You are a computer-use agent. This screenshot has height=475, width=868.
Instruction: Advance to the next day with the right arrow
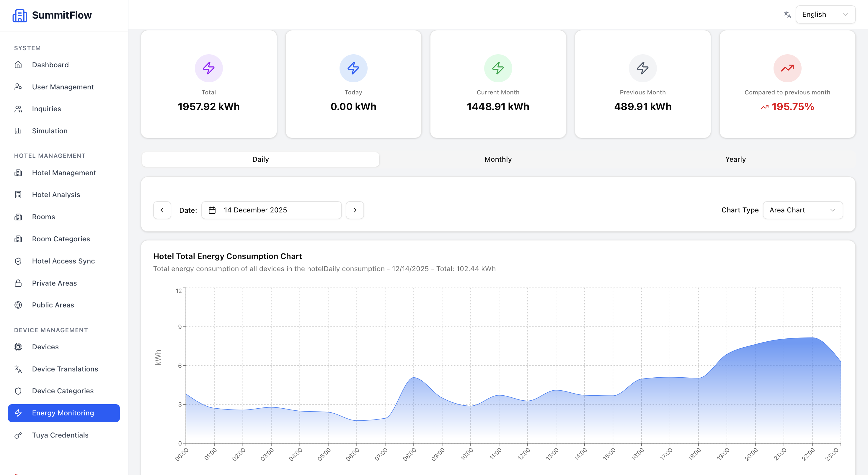[x=355, y=210]
